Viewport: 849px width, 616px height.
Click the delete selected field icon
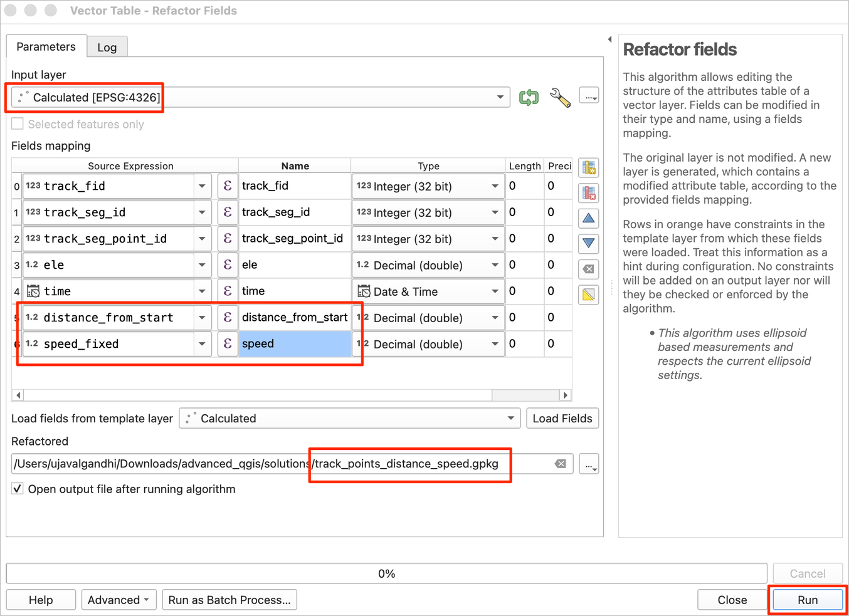click(588, 193)
